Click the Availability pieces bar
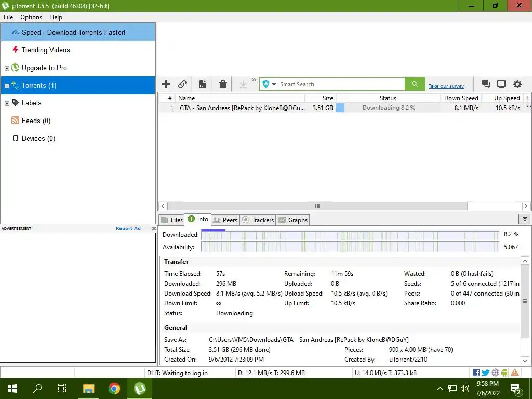The width and height of the screenshot is (532, 399). coord(350,247)
